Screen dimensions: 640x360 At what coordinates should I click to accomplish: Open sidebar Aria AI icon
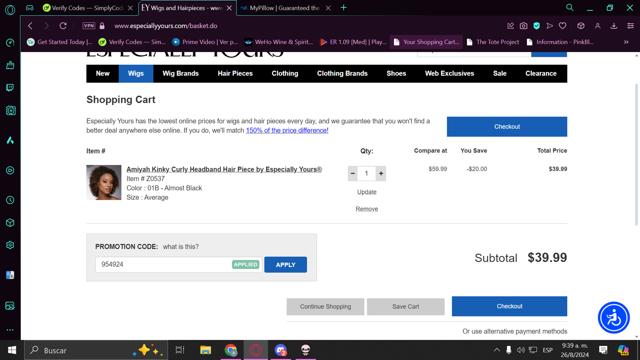pos(10,140)
